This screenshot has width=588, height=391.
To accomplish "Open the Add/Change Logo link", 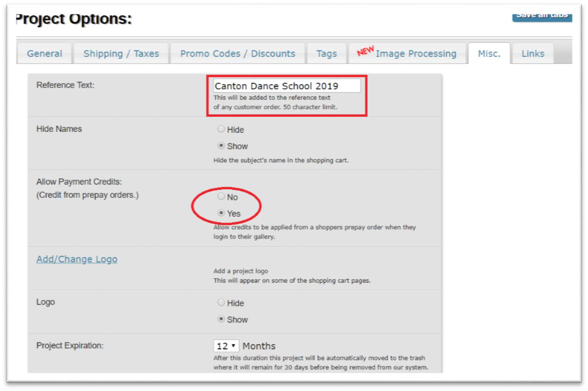I will (77, 260).
